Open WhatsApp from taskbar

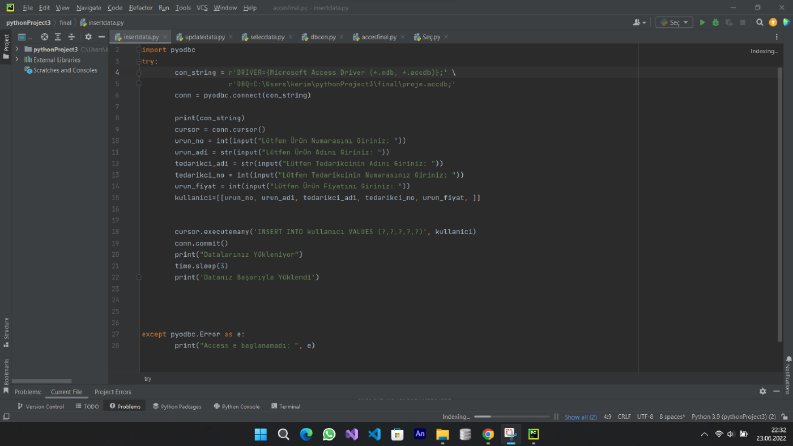329,434
